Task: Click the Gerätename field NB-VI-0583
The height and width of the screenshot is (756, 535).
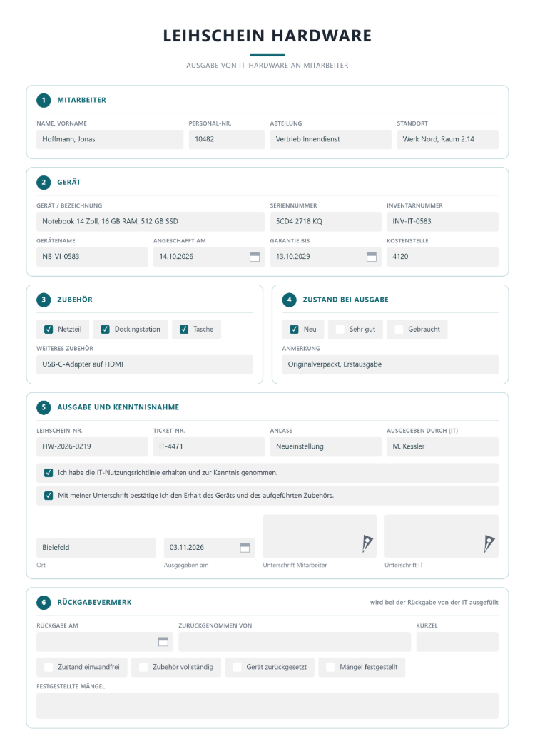Action: click(x=92, y=257)
